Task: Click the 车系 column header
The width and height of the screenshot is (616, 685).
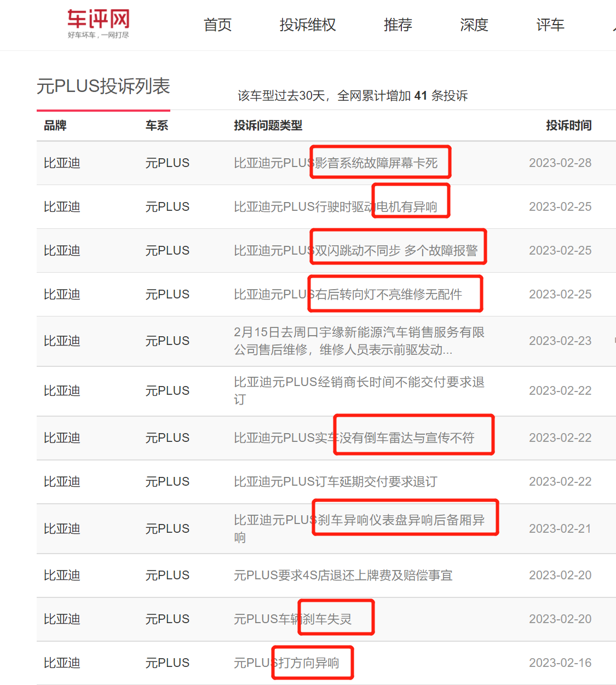Action: [x=157, y=125]
